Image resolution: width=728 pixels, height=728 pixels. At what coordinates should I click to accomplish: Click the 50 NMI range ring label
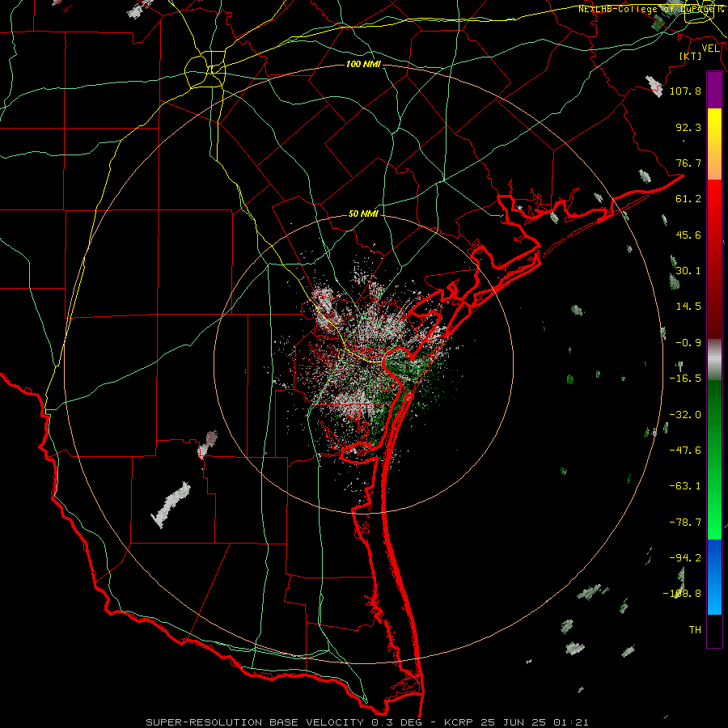363,214
